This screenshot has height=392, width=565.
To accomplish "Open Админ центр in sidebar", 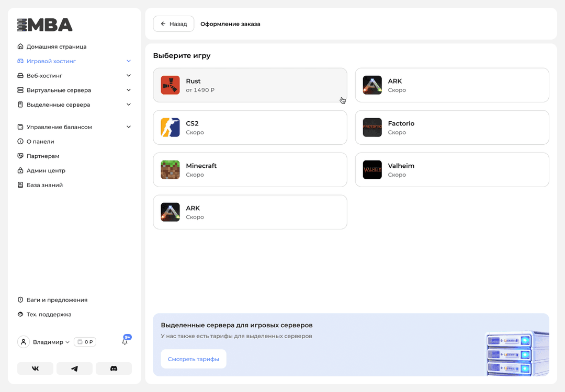I will point(46,170).
